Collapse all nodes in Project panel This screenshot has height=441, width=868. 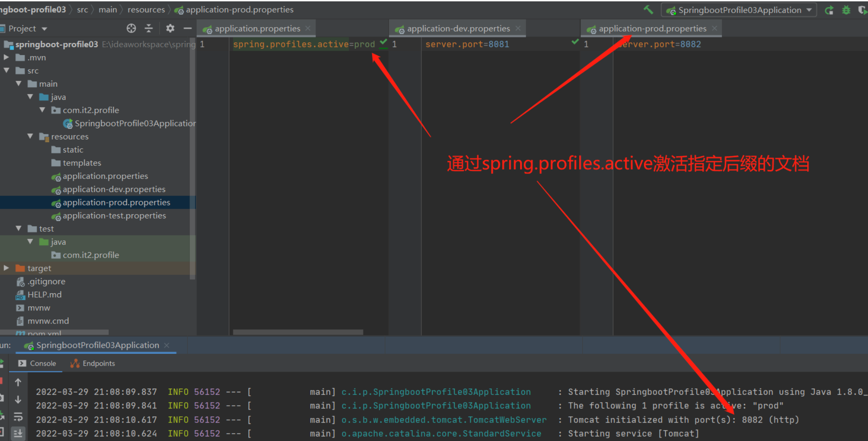coord(149,28)
